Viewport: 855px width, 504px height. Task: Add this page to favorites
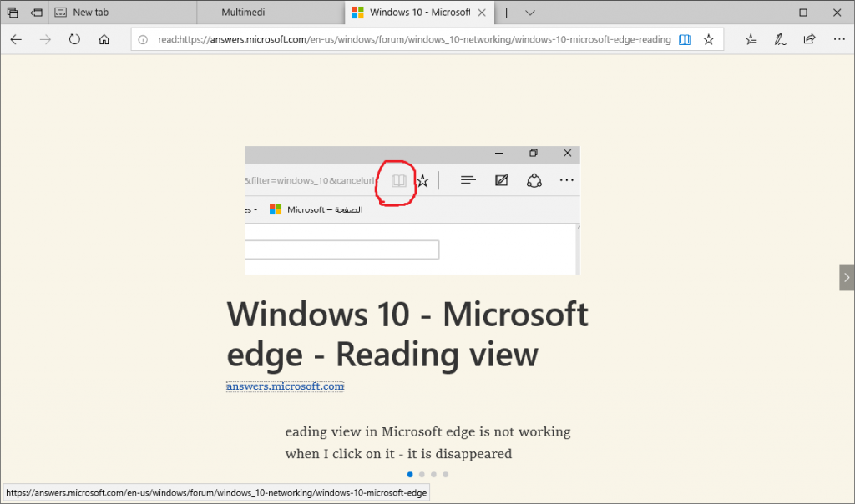[708, 39]
